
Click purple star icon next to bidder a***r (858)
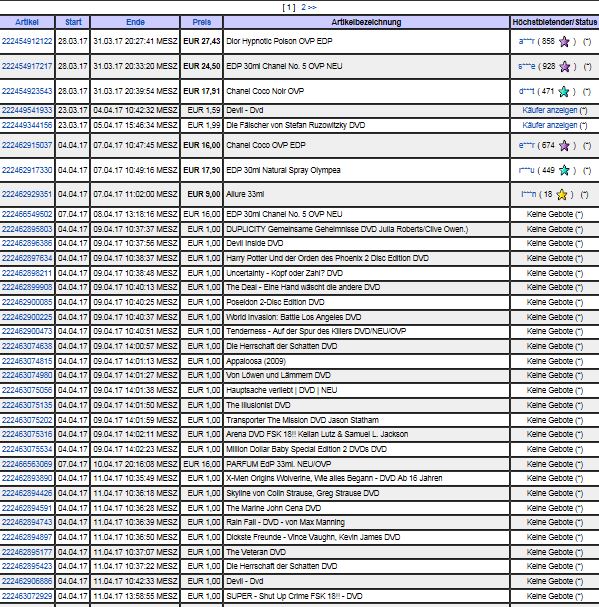pos(564,41)
